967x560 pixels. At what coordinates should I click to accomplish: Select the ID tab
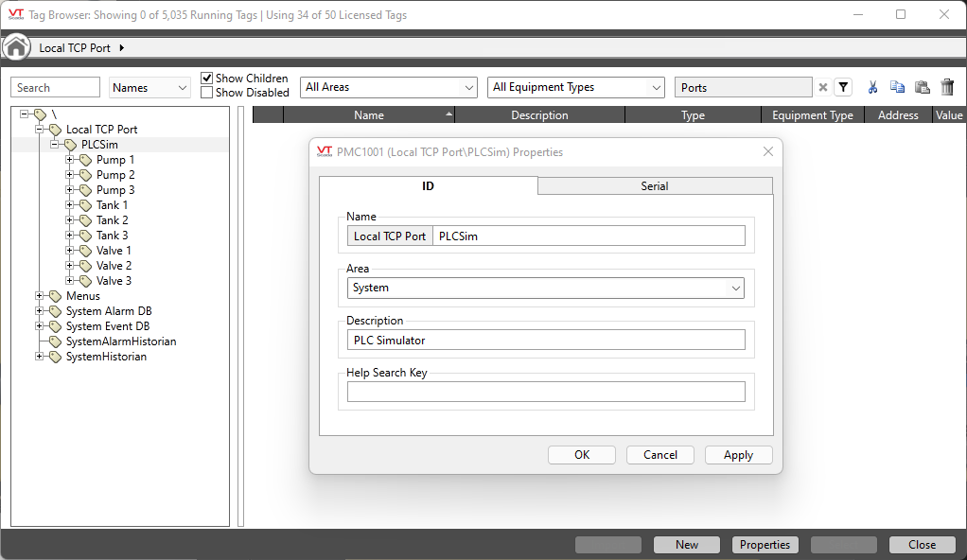(x=428, y=186)
